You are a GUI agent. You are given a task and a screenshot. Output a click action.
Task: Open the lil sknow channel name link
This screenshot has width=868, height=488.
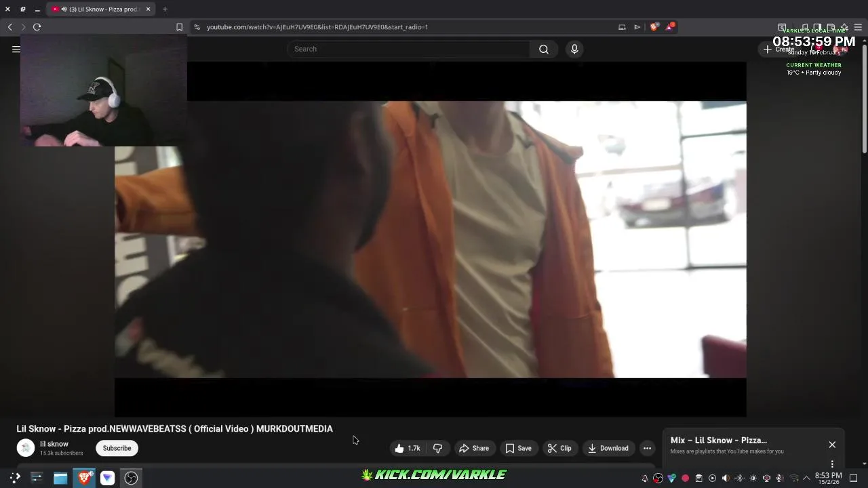tap(54, 444)
